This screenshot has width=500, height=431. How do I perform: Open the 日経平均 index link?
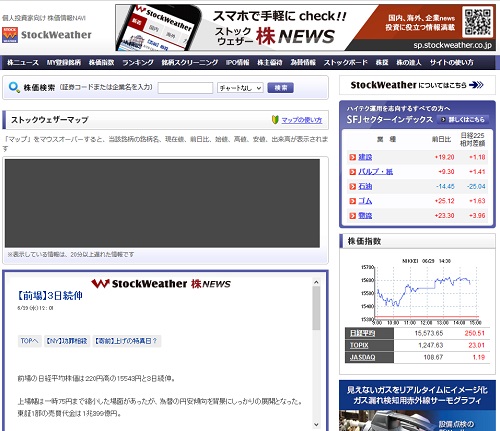point(363,333)
